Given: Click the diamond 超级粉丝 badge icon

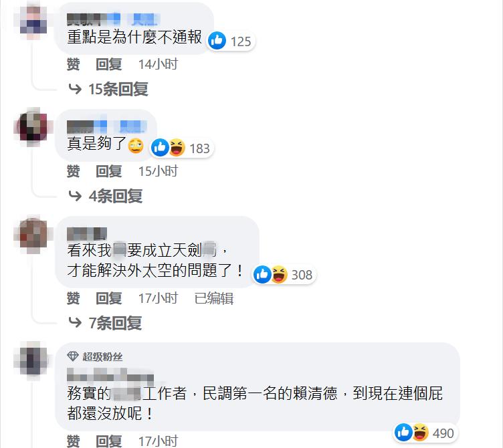Looking at the screenshot, I should (x=73, y=356).
